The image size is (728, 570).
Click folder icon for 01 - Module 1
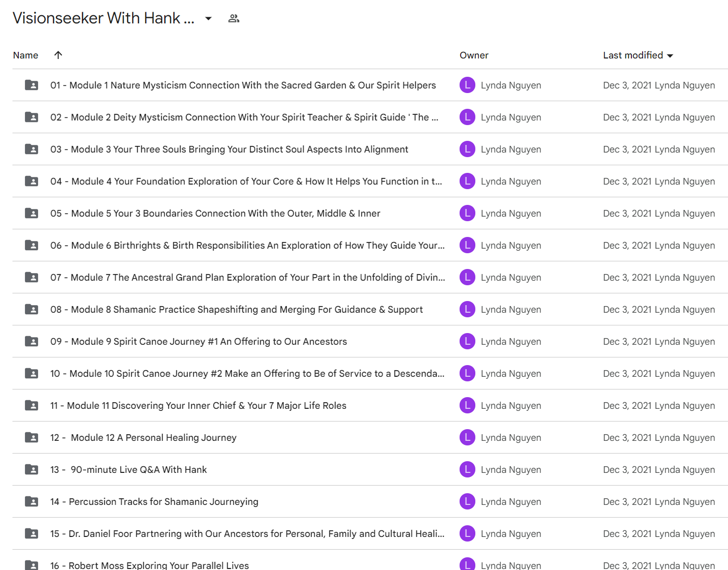pyautogui.click(x=32, y=85)
